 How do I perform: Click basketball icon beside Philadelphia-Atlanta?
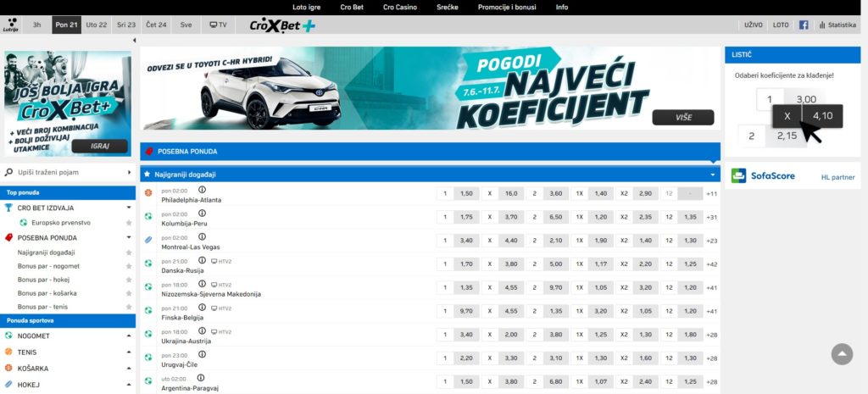(148, 194)
